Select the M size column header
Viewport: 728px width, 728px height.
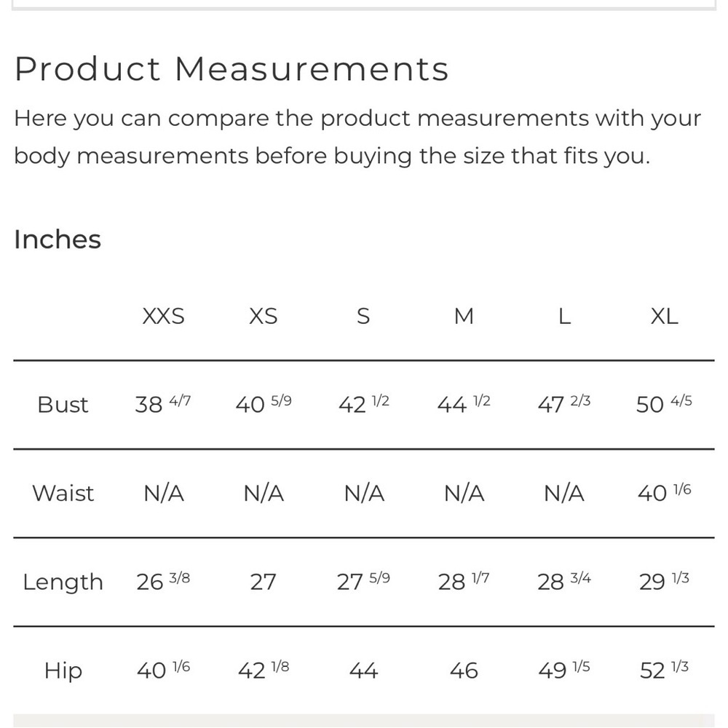pyautogui.click(x=464, y=316)
